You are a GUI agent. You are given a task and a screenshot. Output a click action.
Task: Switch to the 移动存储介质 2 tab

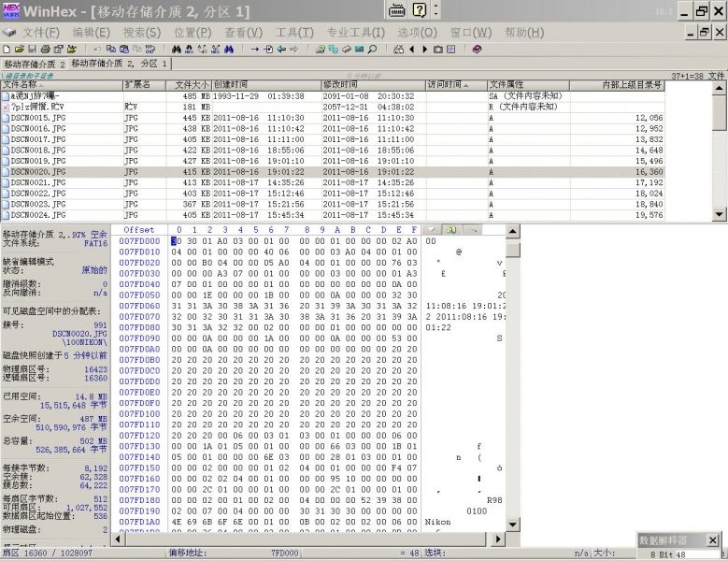(34, 65)
